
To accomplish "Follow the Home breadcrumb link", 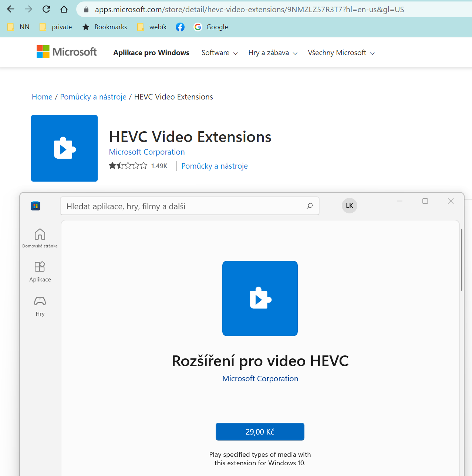I will point(42,97).
